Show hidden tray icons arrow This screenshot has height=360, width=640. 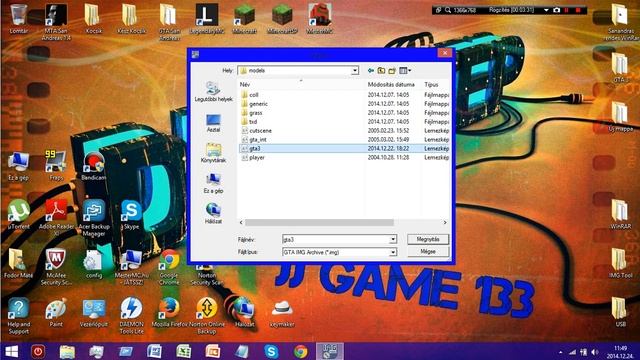(560, 352)
